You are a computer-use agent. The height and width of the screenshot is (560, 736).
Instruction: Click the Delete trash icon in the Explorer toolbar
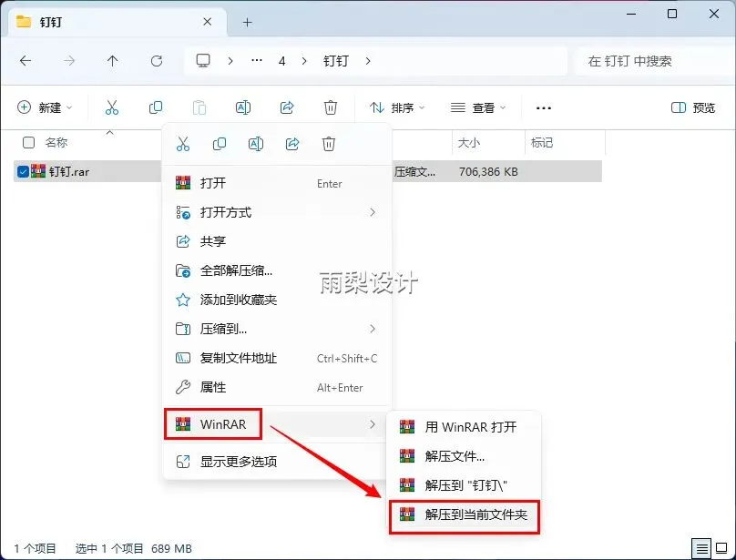tap(331, 107)
